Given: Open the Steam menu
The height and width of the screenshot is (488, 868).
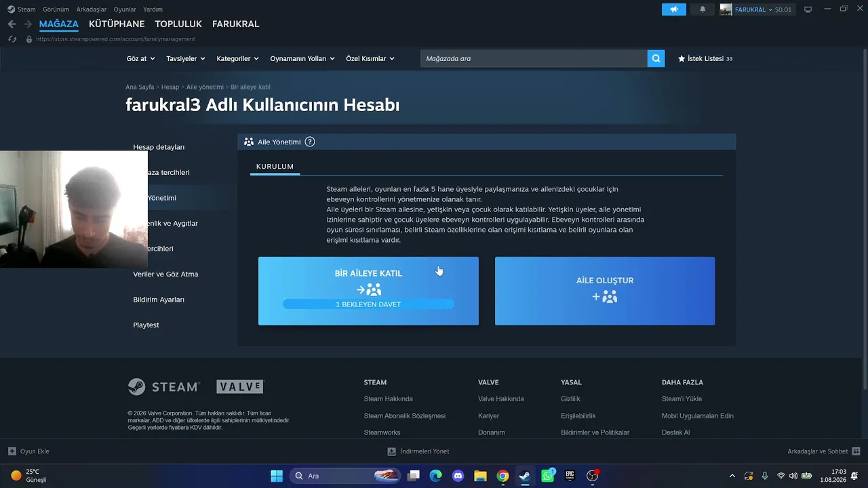Looking at the screenshot, I should [x=22, y=9].
